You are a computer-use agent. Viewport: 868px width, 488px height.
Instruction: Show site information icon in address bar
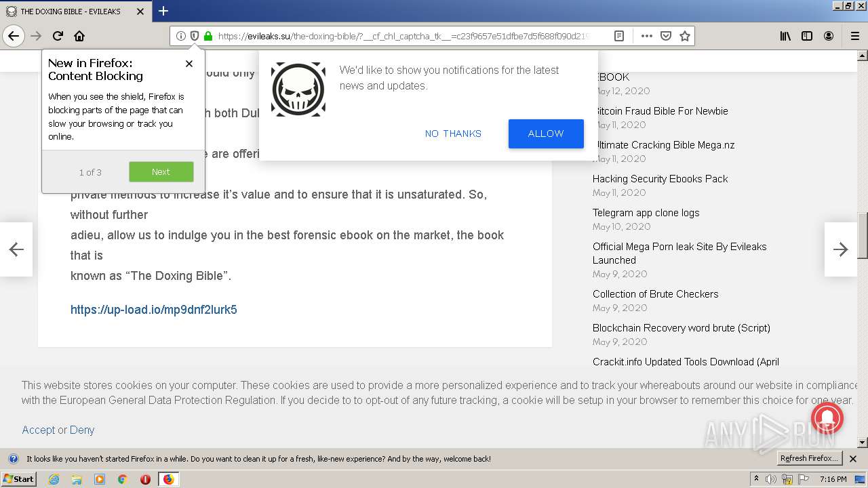pyautogui.click(x=180, y=36)
